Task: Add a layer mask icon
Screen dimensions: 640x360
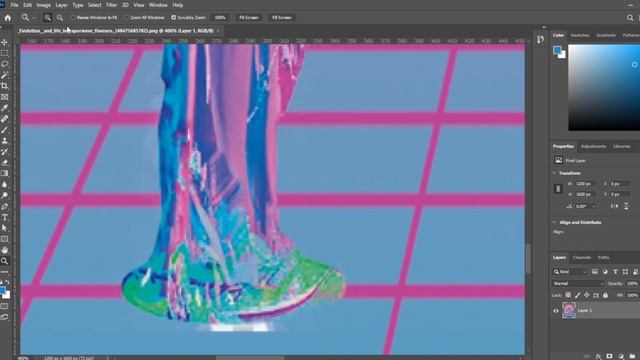Action: (609, 356)
